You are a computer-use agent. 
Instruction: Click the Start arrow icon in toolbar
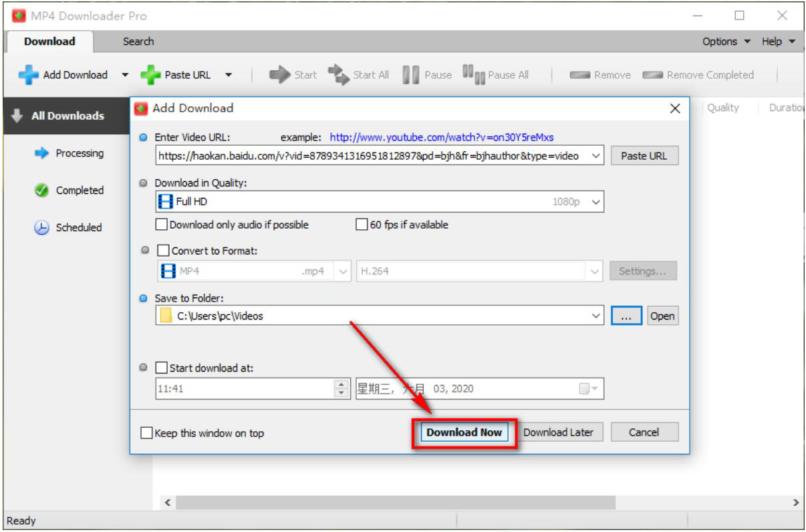279,75
